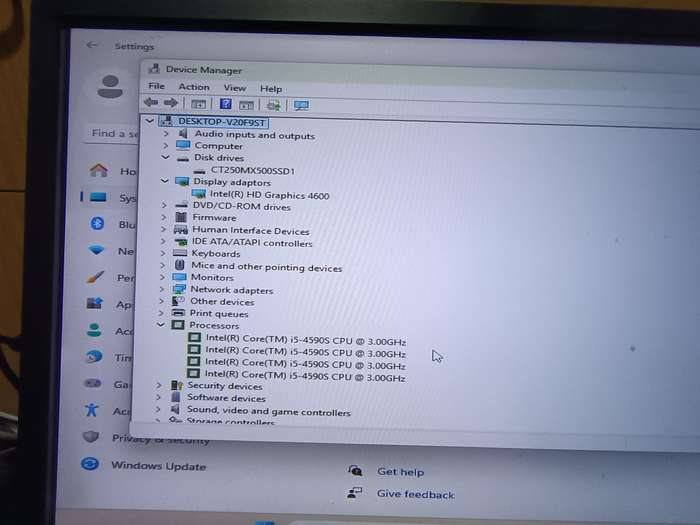Click the Find a setting search box
The height and width of the screenshot is (525, 700).
click(x=112, y=133)
